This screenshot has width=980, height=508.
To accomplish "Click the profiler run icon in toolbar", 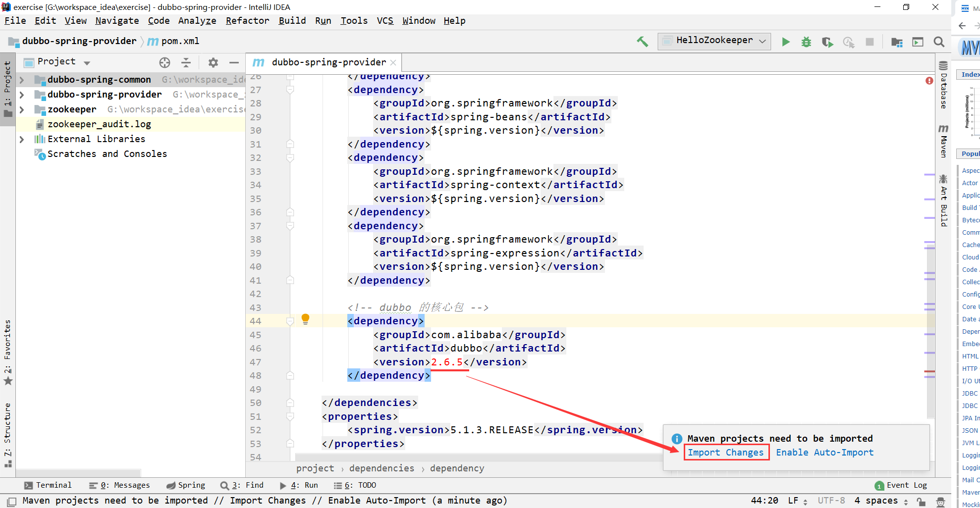I will (849, 42).
